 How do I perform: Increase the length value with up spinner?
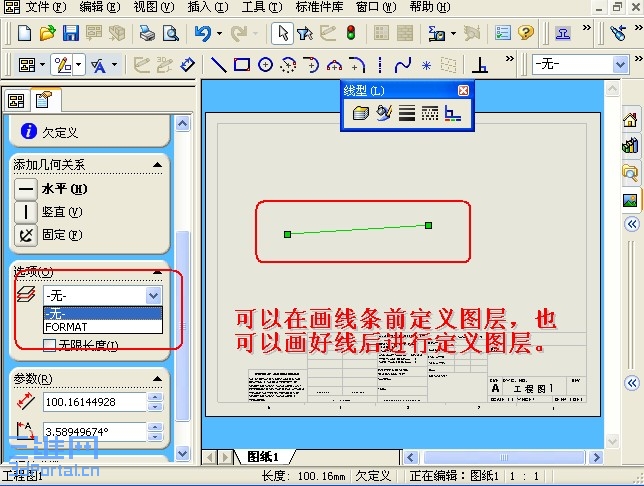(155, 397)
